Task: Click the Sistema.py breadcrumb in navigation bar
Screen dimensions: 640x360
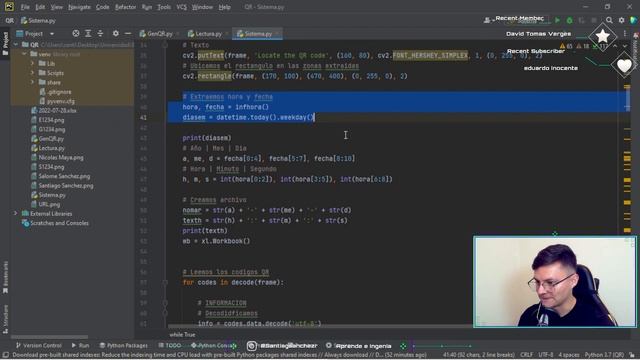Action: (38, 20)
